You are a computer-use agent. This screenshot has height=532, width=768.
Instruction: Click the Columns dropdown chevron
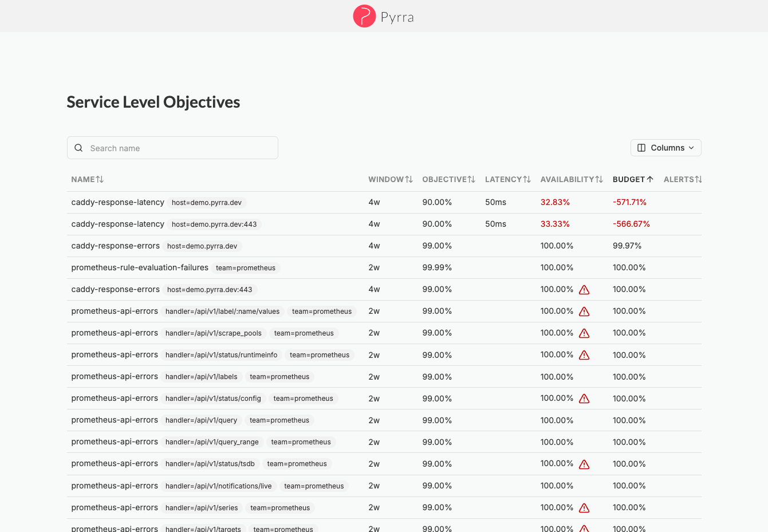click(691, 148)
